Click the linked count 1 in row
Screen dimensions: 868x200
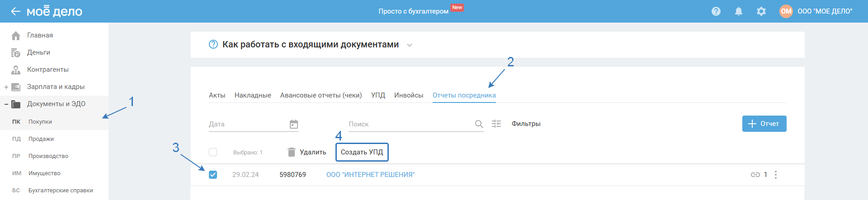coord(765,175)
